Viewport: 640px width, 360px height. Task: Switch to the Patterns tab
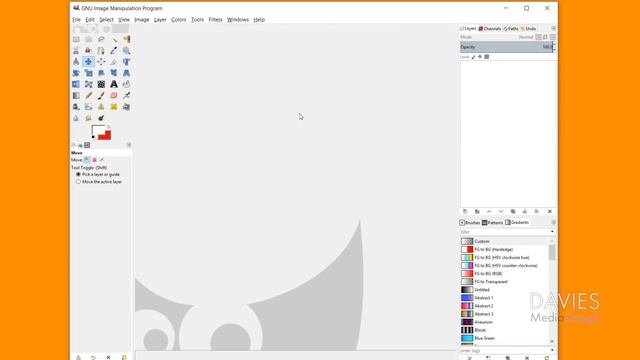492,222
